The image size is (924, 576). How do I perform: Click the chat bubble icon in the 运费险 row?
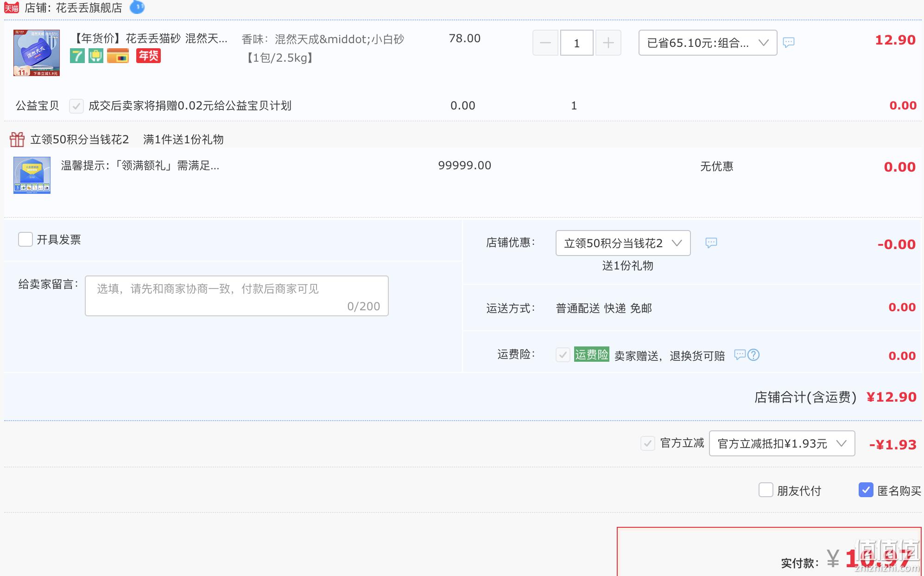tap(740, 355)
